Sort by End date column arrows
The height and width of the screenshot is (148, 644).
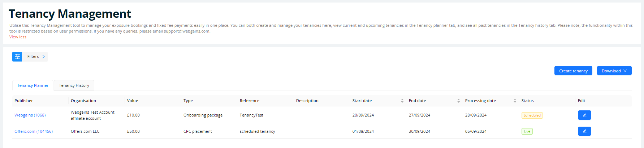tap(458, 101)
